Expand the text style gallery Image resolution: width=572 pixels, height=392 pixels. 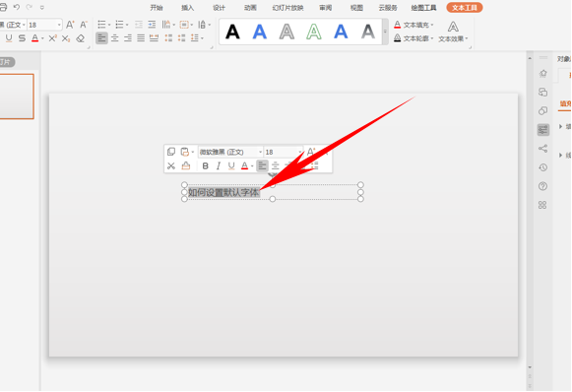(x=385, y=32)
